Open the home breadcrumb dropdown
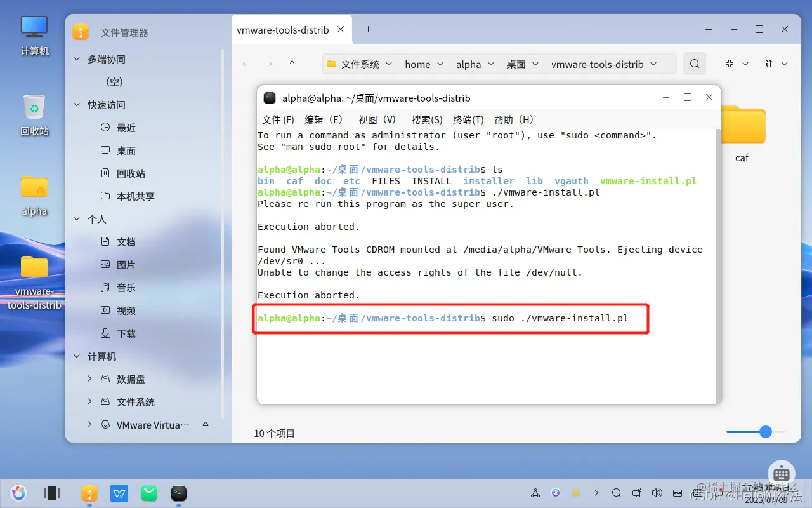 coord(440,63)
